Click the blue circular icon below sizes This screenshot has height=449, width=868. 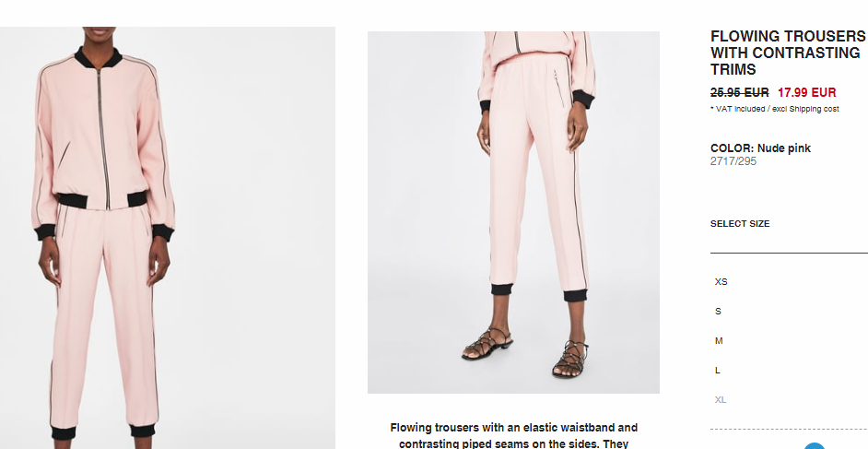click(815, 446)
